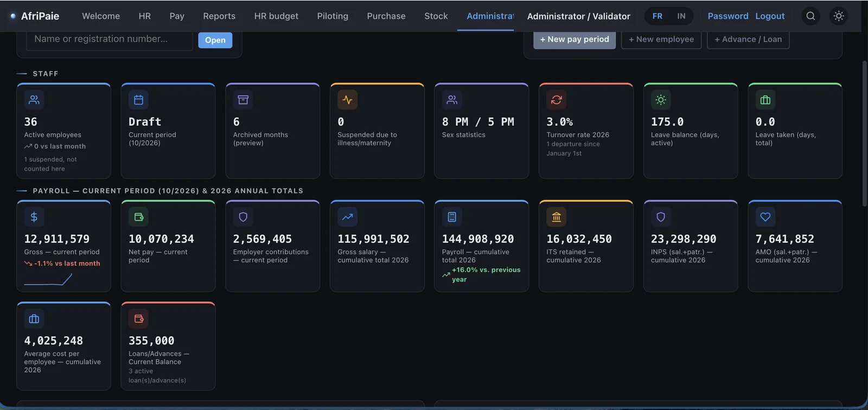Click the archive box icon on Archived months card
This screenshot has width=868, height=410.
coord(243,100)
